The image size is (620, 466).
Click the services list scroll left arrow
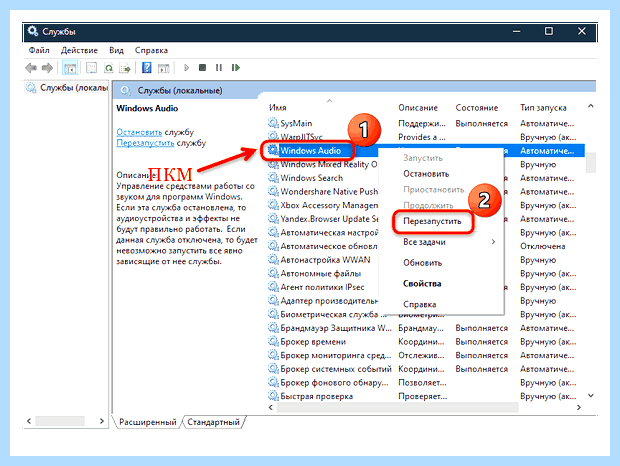pos(271,408)
